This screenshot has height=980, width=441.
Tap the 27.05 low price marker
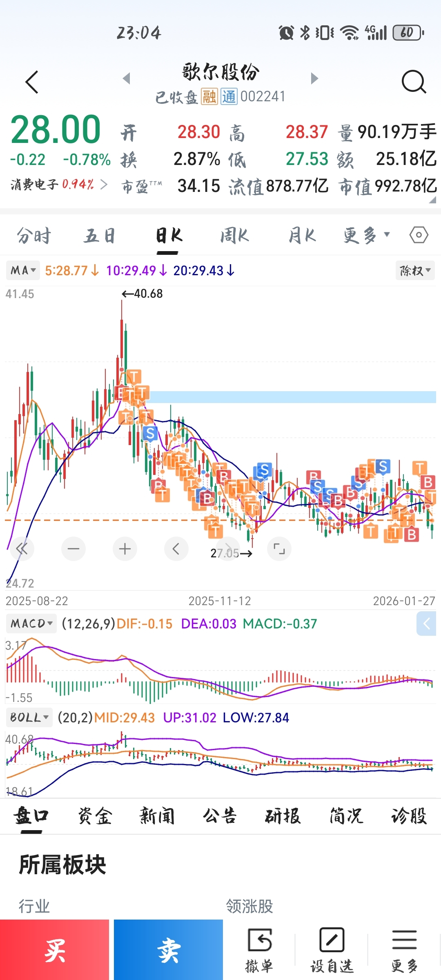point(231,553)
